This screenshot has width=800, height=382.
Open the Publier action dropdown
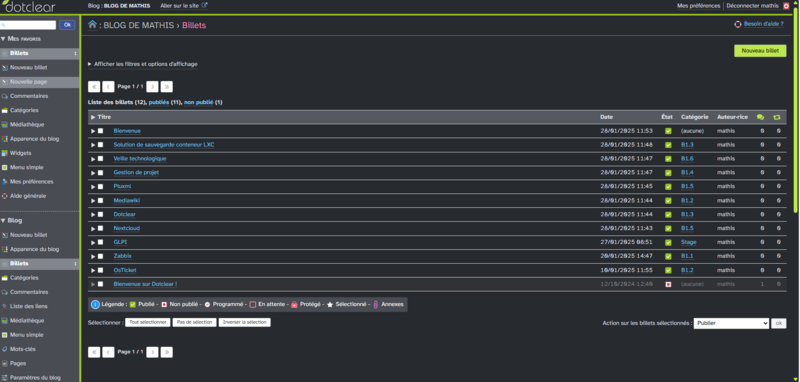(x=731, y=323)
